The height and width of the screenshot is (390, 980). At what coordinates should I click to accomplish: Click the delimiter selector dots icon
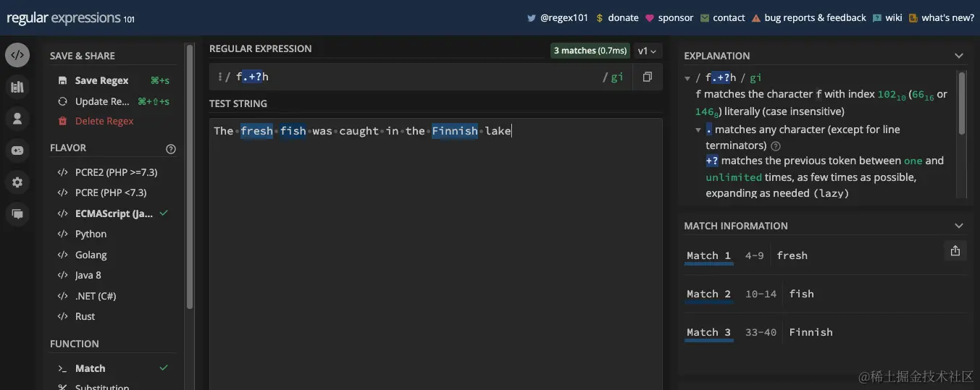219,77
